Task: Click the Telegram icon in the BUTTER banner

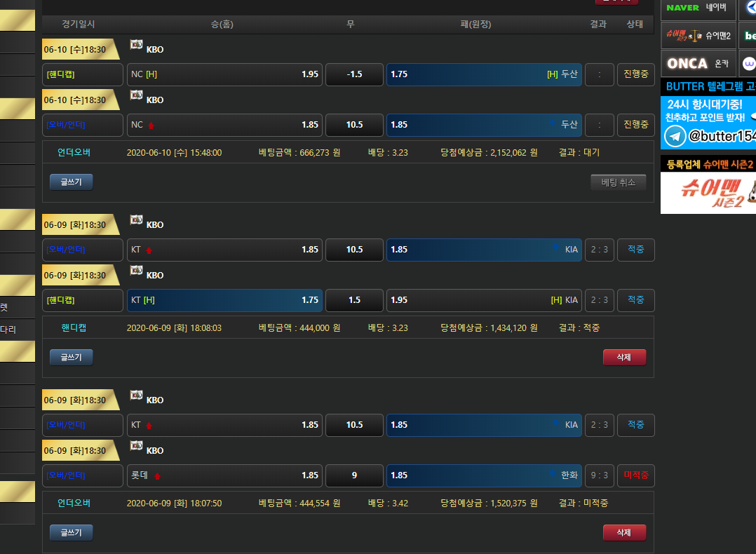Action: (675, 136)
